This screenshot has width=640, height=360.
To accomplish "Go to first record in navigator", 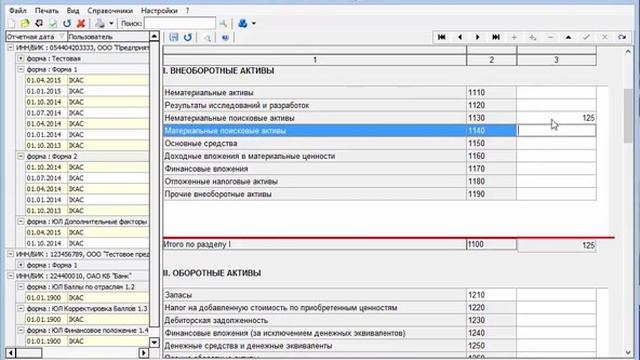I will pos(442,37).
